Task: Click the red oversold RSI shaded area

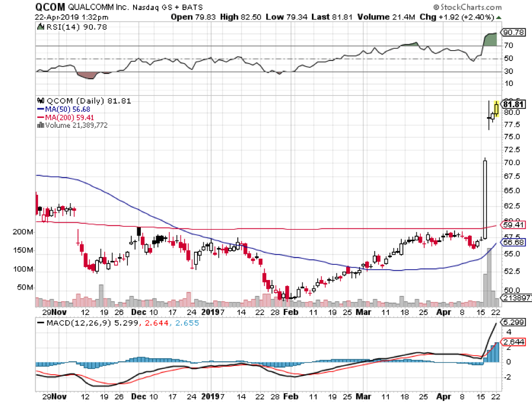Action: pyautogui.click(x=87, y=75)
